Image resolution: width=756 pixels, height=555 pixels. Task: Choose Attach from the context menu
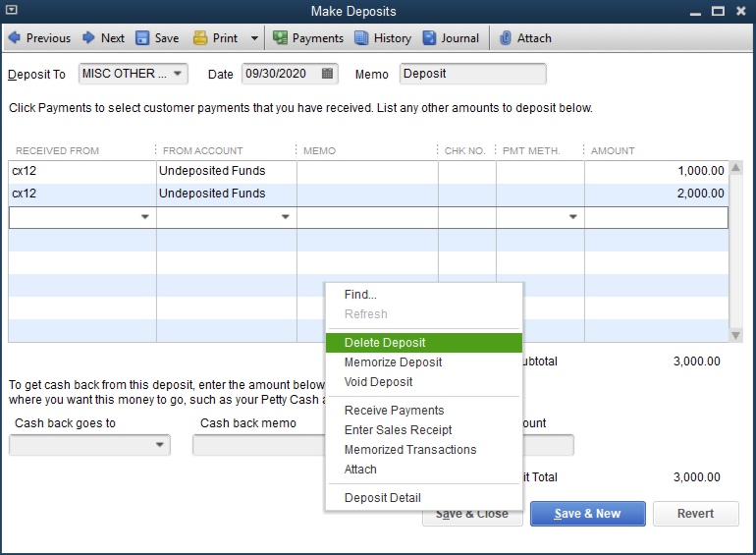point(424,470)
